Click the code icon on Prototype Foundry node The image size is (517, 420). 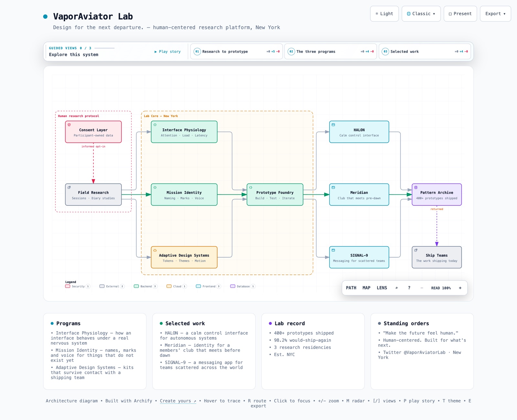tap(251, 187)
